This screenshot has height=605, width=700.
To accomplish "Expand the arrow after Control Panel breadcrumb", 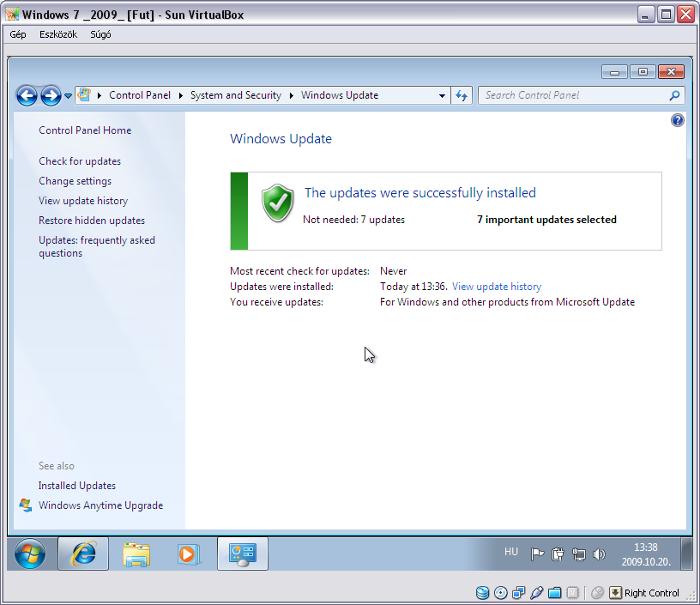I will [x=180, y=95].
